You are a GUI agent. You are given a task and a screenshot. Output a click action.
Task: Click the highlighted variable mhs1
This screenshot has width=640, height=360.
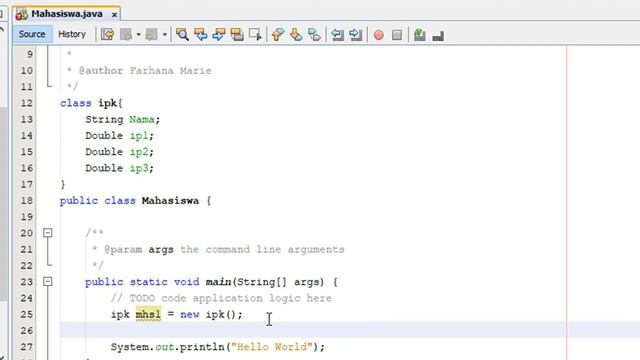(148, 314)
